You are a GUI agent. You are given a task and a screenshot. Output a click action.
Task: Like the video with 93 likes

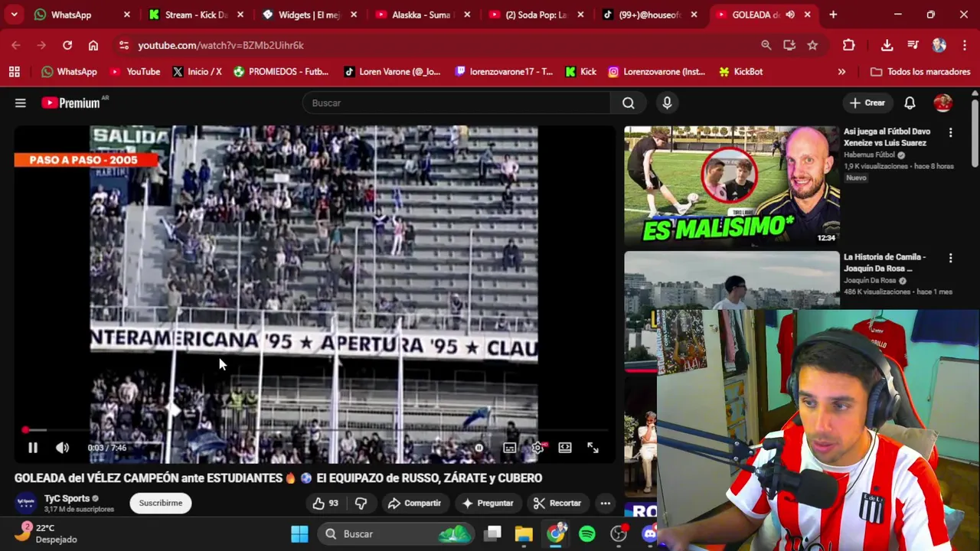pos(325,503)
